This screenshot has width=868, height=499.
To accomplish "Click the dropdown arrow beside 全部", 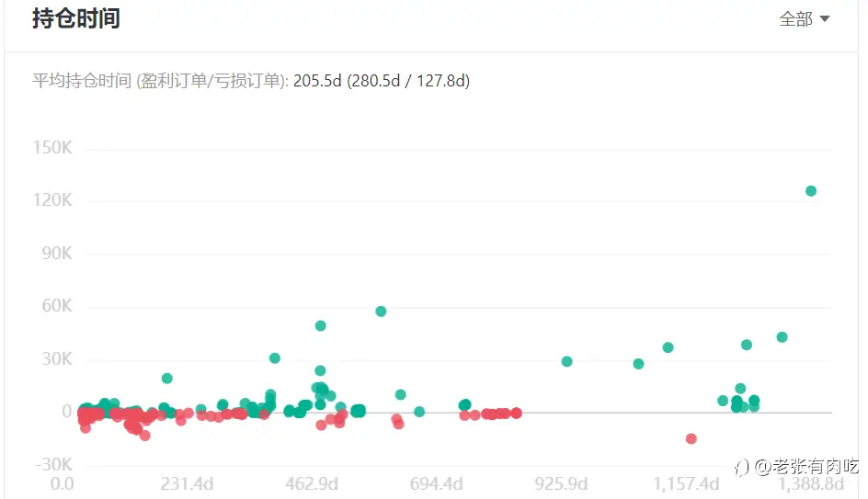I will coord(824,19).
